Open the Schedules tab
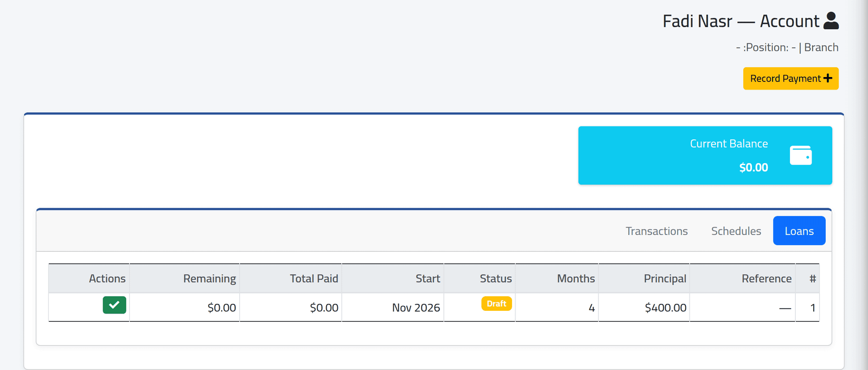The width and height of the screenshot is (868, 370). point(736,231)
